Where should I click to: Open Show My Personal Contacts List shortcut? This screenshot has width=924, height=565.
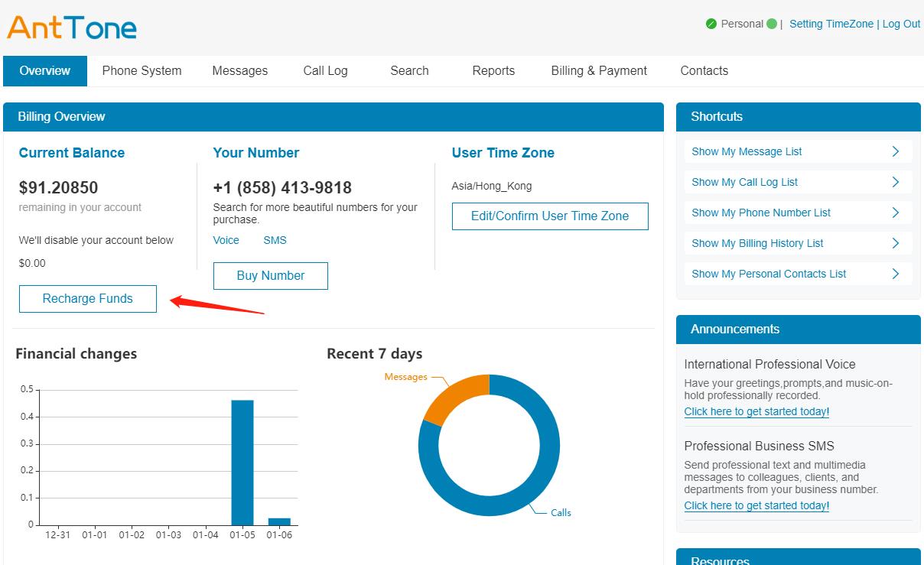tap(797, 274)
